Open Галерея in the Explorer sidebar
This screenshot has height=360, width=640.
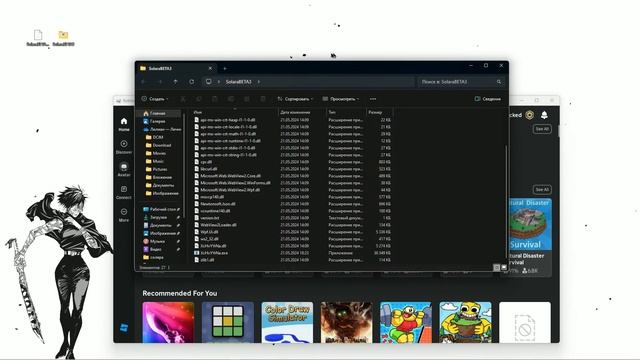point(157,121)
